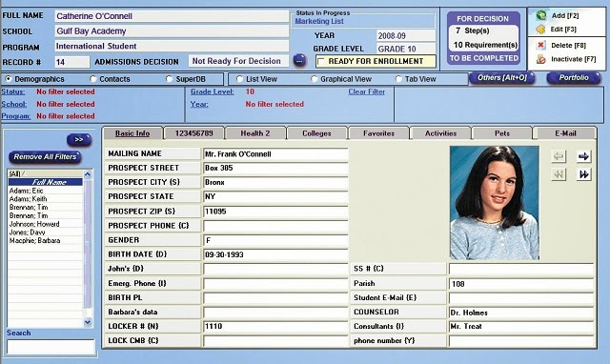
Task: Click the Year 2008-09 field
Action: click(406, 36)
